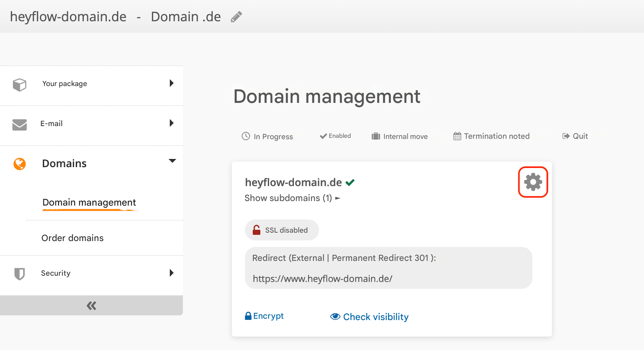644x350 pixels.
Task: Open the gear settings for heyflow-domain.de
Action: tap(533, 182)
